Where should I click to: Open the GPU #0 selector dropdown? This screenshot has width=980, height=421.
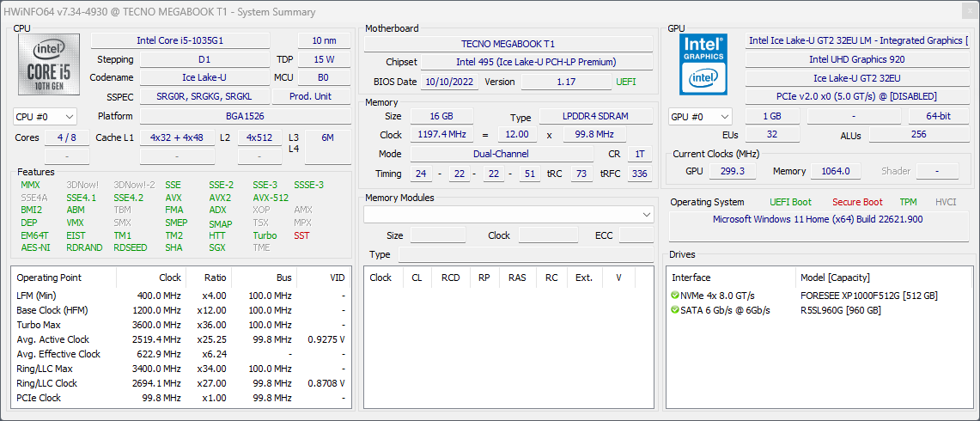[700, 116]
